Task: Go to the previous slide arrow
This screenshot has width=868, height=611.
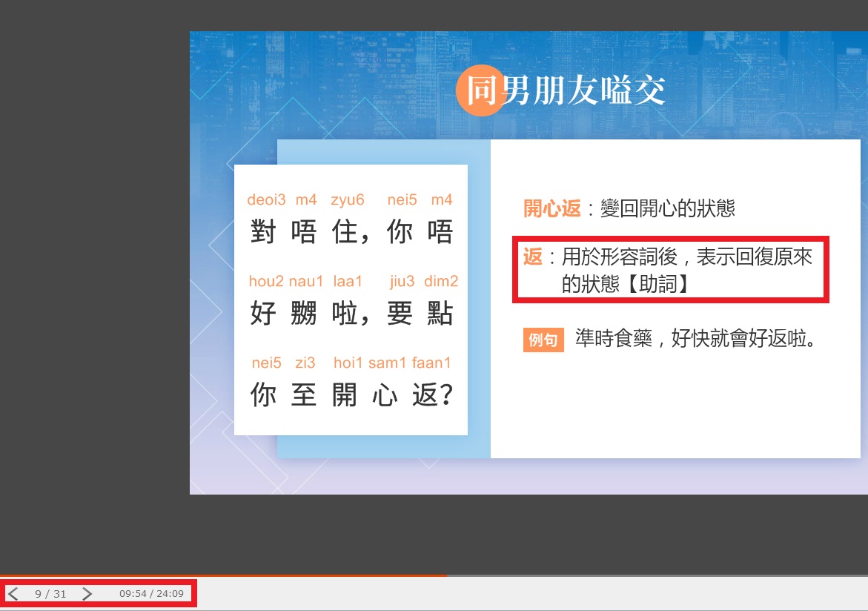Action: [x=13, y=594]
